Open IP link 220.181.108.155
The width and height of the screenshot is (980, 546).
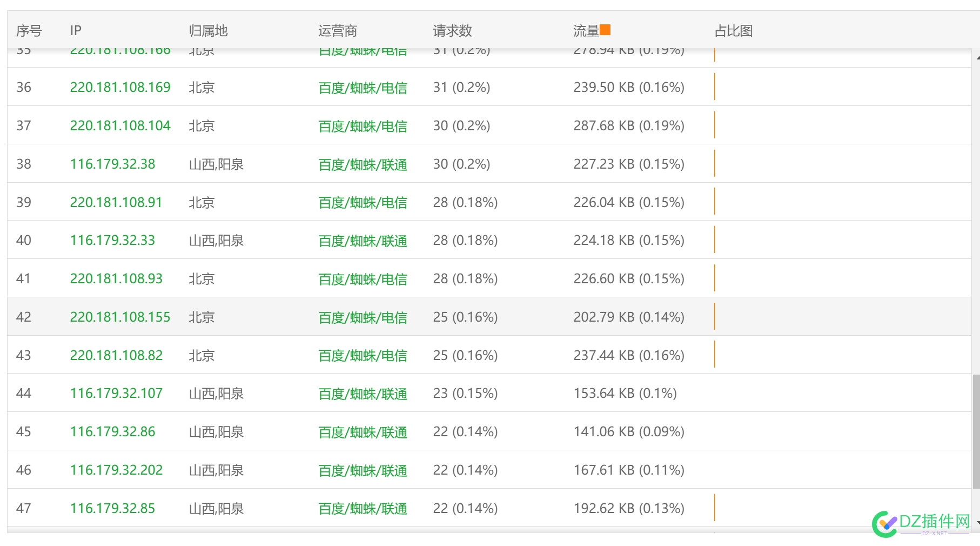(x=120, y=317)
